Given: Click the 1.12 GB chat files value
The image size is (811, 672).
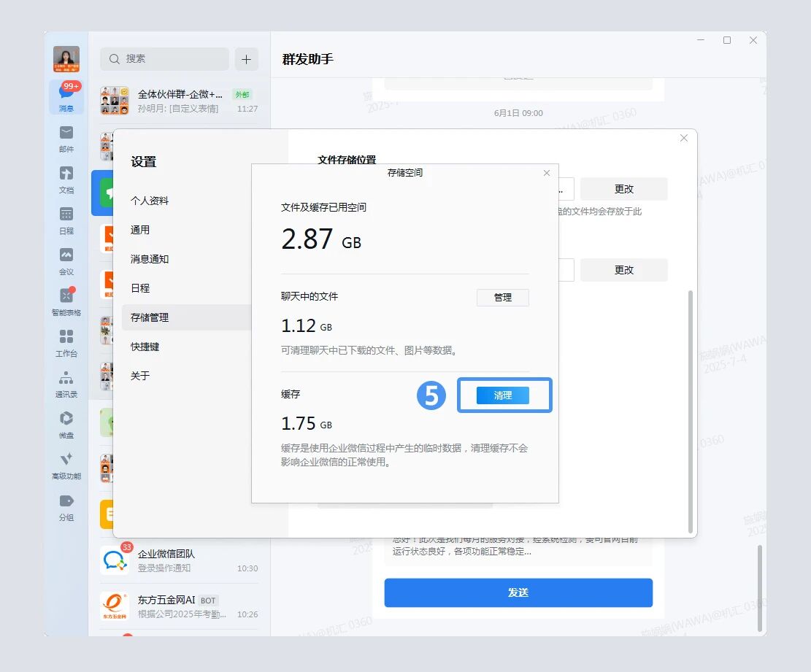Looking at the screenshot, I should pyautogui.click(x=306, y=326).
